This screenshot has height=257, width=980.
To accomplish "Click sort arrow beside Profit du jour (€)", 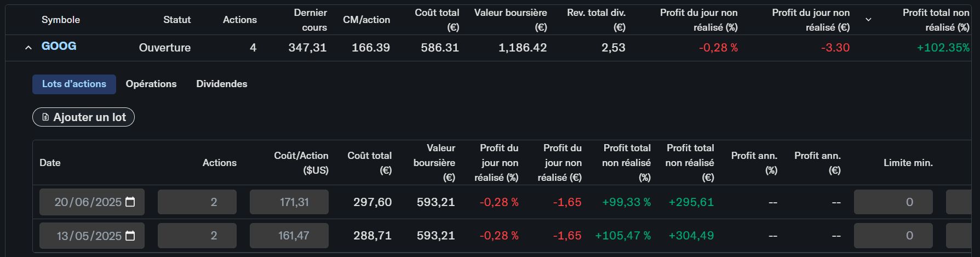I will pyautogui.click(x=868, y=20).
